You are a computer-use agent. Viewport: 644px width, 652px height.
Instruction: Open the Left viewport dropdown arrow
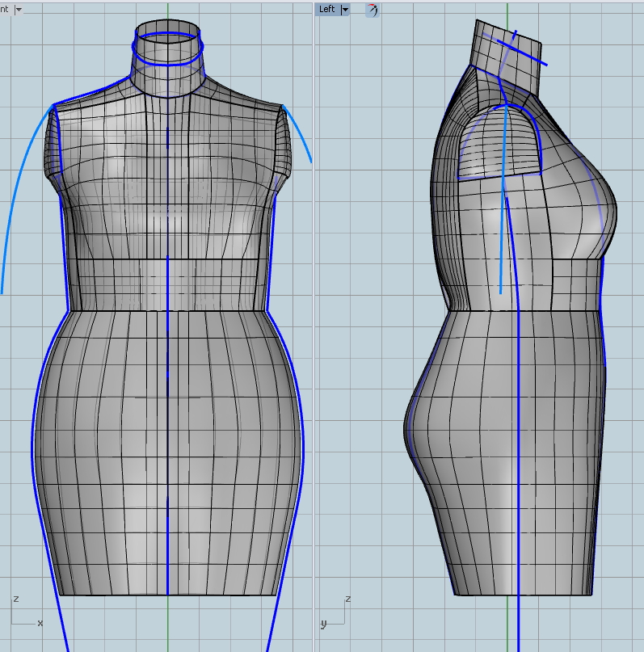click(345, 10)
